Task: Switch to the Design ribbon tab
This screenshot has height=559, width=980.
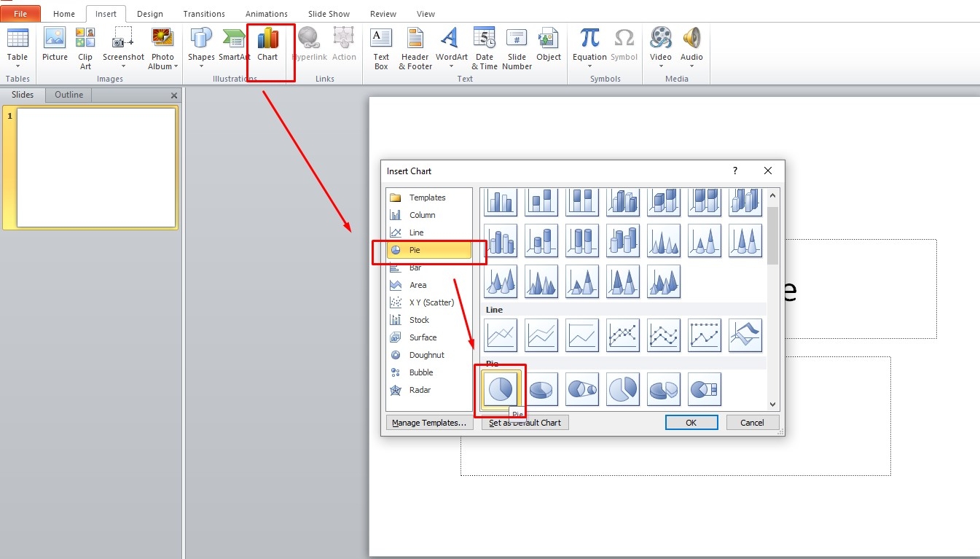Action: [x=150, y=14]
